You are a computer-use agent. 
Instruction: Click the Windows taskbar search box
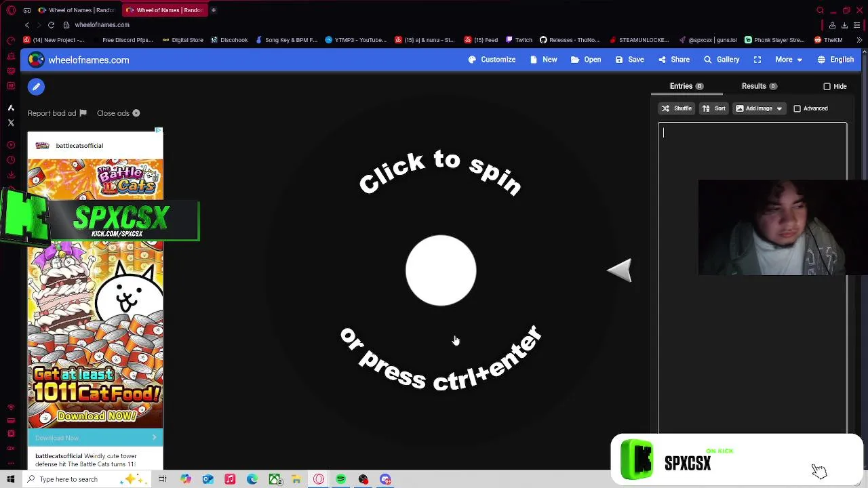pyautogui.click(x=87, y=479)
